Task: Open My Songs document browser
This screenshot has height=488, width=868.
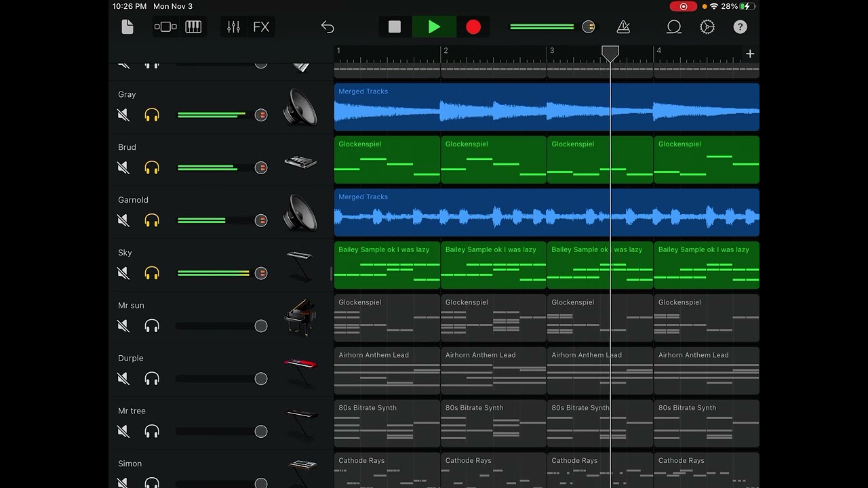Action: pyautogui.click(x=127, y=27)
